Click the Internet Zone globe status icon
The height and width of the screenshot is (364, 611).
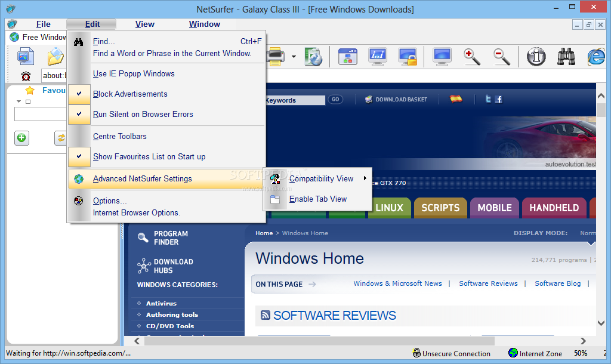pos(513,353)
